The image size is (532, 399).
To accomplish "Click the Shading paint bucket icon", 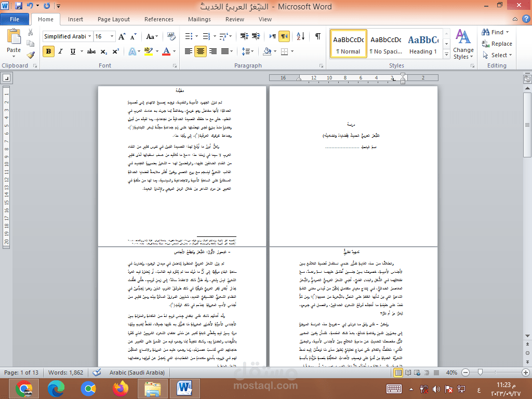I will [x=268, y=51].
